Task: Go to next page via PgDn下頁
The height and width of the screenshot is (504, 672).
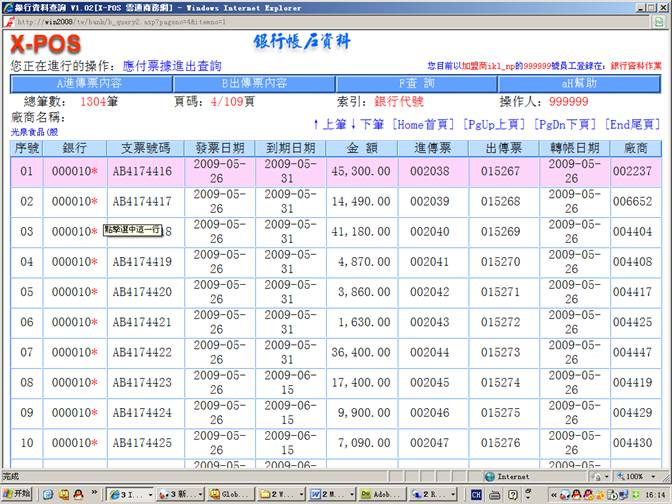Action: tap(564, 124)
